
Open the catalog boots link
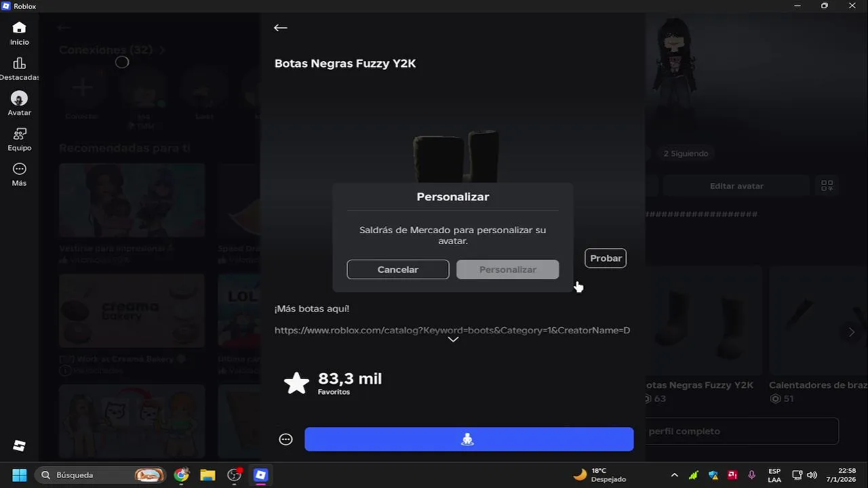pos(452,330)
